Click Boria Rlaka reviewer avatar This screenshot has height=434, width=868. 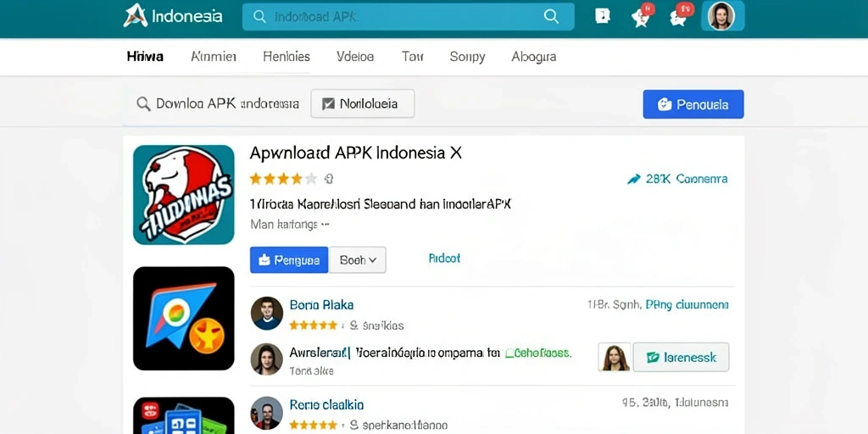(x=267, y=314)
